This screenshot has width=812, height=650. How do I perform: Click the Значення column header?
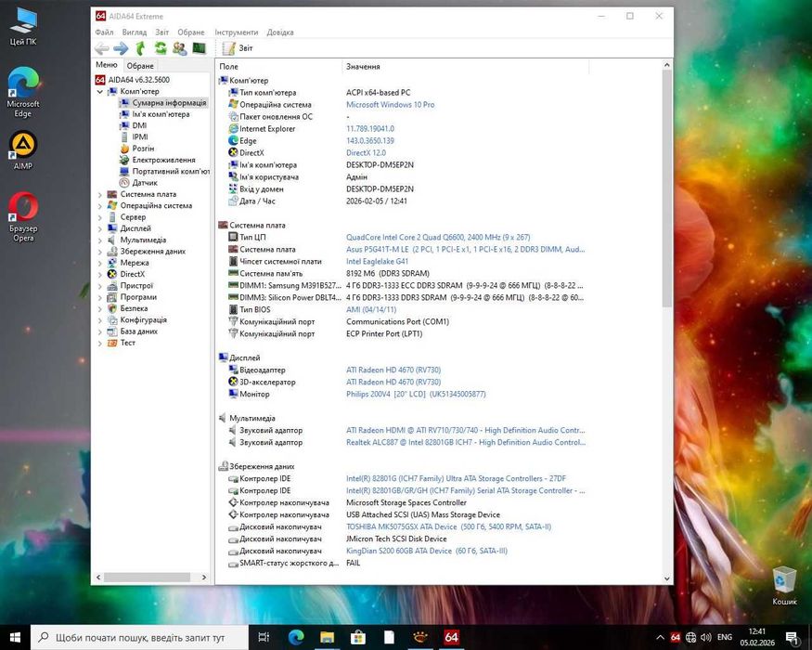[x=465, y=66]
